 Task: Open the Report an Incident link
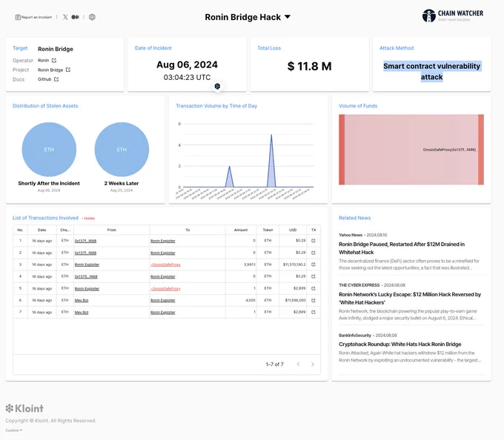pyautogui.click(x=33, y=17)
